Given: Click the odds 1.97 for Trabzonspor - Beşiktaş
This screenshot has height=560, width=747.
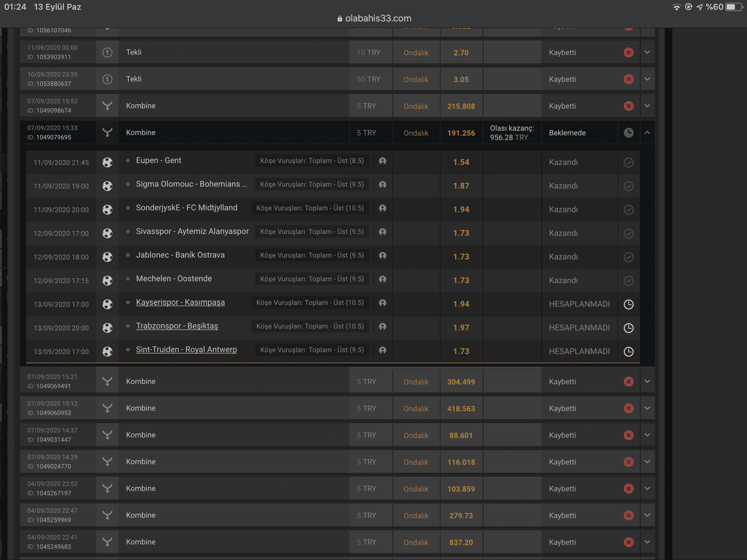Looking at the screenshot, I should click(x=461, y=328).
